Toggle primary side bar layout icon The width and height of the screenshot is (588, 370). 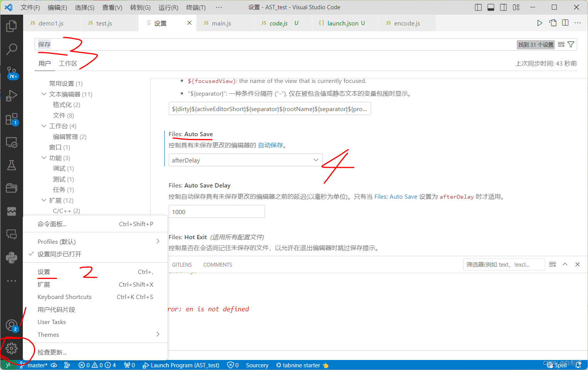click(478, 7)
